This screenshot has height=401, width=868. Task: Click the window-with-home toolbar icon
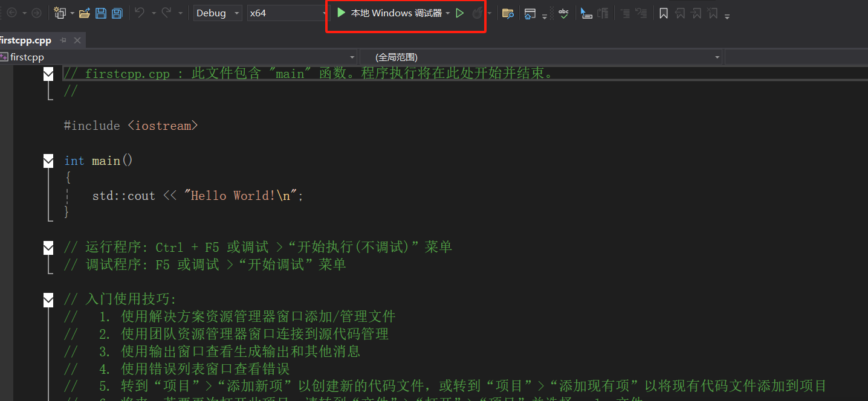[x=530, y=13]
